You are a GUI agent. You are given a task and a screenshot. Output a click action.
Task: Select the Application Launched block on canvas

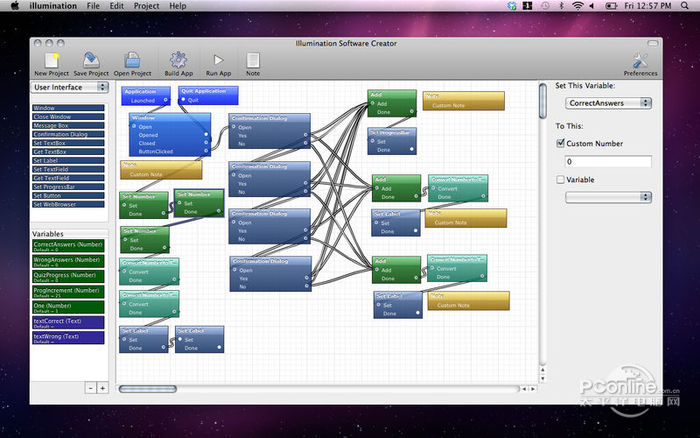pyautogui.click(x=146, y=96)
